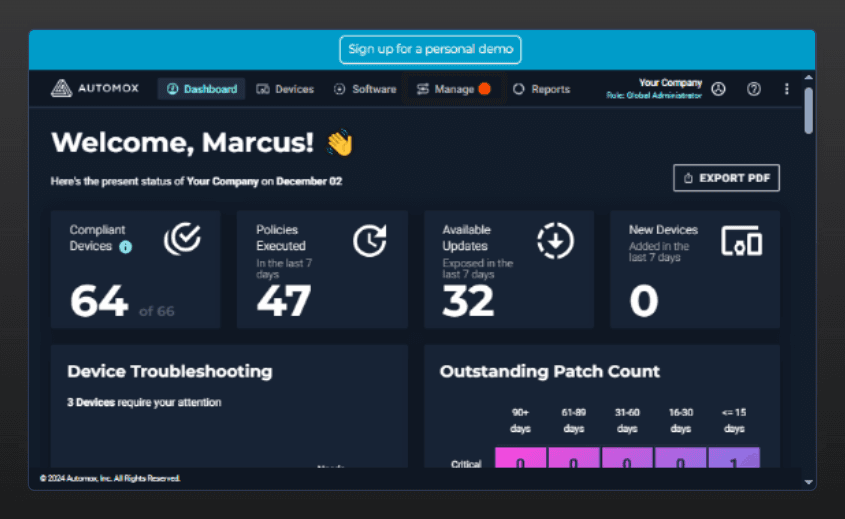The width and height of the screenshot is (845, 519).
Task: Open the three-dot more options menu
Action: (x=787, y=89)
